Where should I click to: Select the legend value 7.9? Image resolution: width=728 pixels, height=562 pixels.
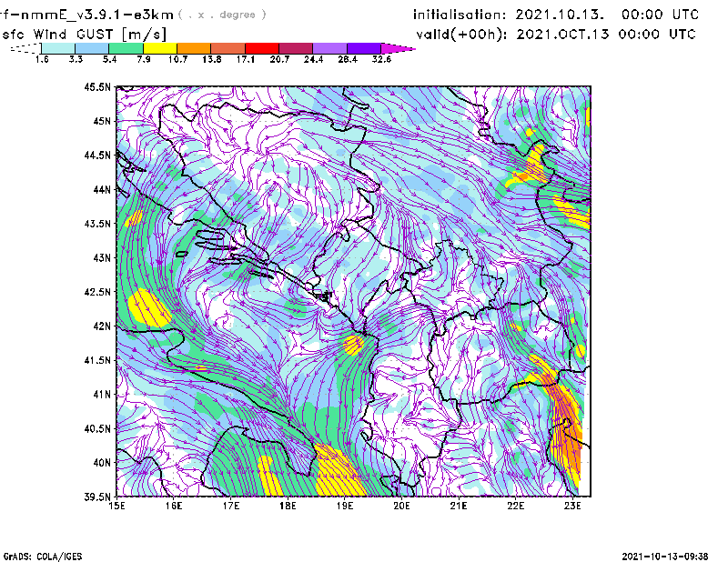pos(144,59)
